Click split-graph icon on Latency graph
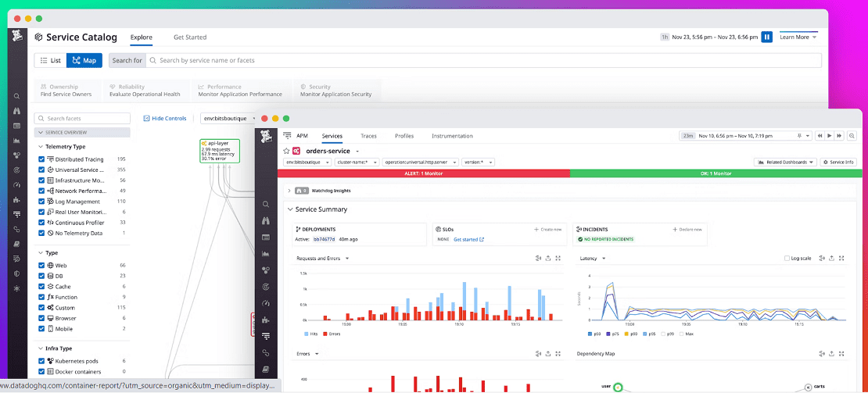868x393 pixels. click(x=822, y=258)
